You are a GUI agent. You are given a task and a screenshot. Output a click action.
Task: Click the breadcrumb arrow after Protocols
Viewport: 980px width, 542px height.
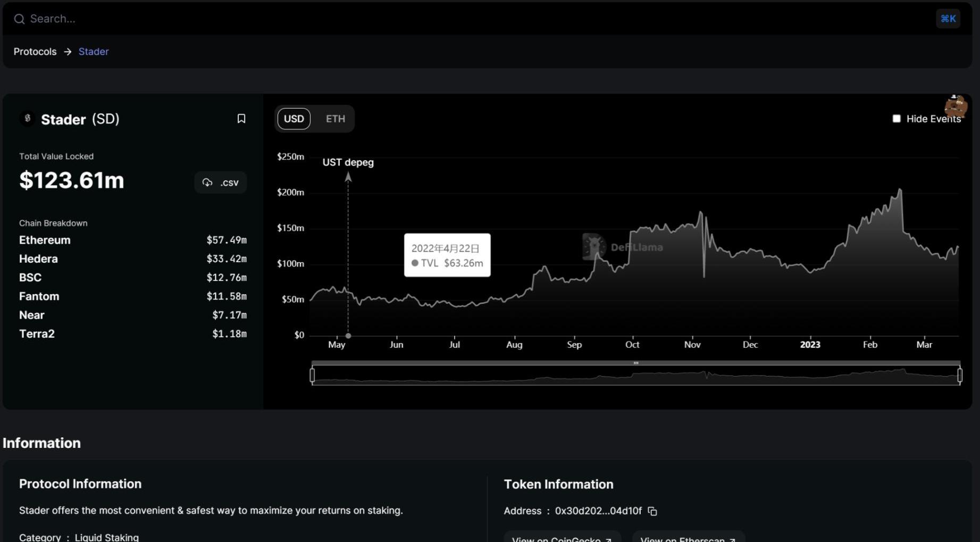click(x=68, y=52)
